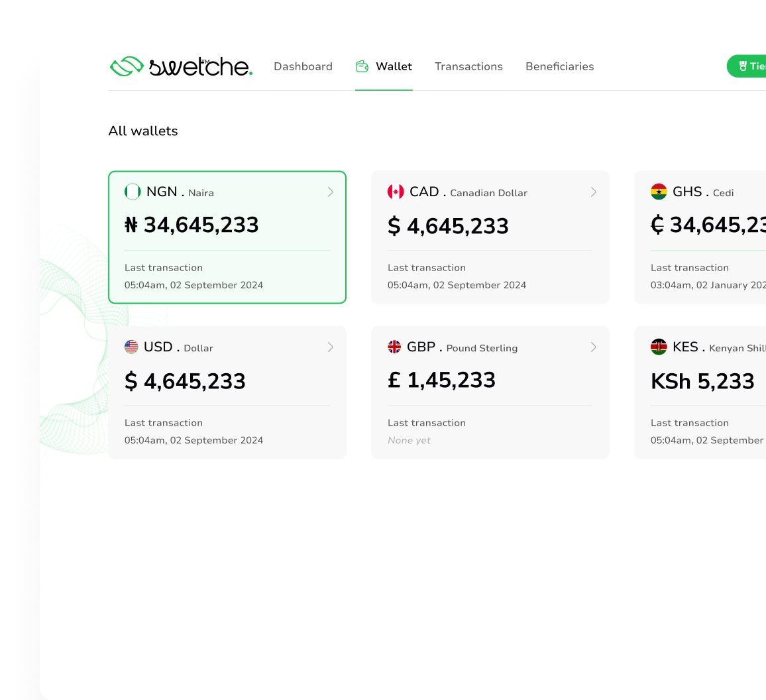Click the Nigerian flag icon
This screenshot has height=700, width=766.
click(x=133, y=192)
